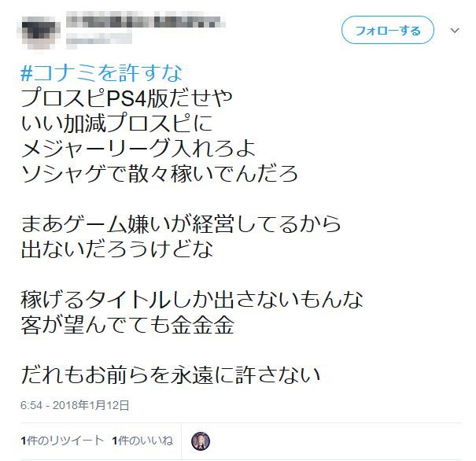The image size is (476, 461).
Task: Click the text line いい加減プロスピに
Action: click(116, 124)
